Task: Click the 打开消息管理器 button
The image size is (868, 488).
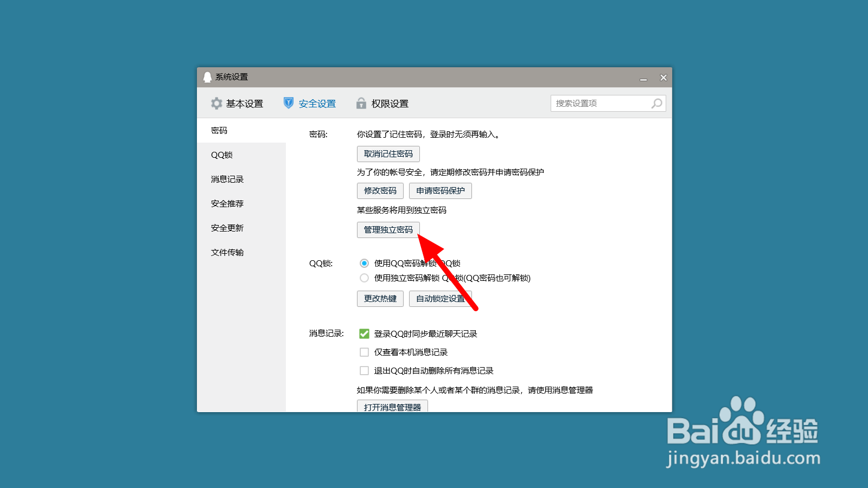Action: tap(392, 406)
